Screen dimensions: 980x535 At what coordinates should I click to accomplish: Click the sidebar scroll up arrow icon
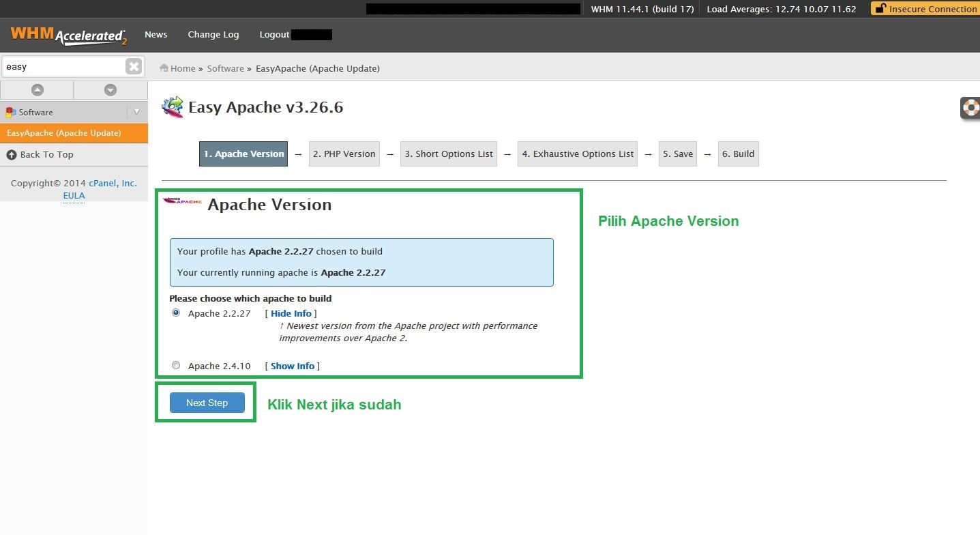point(37,90)
